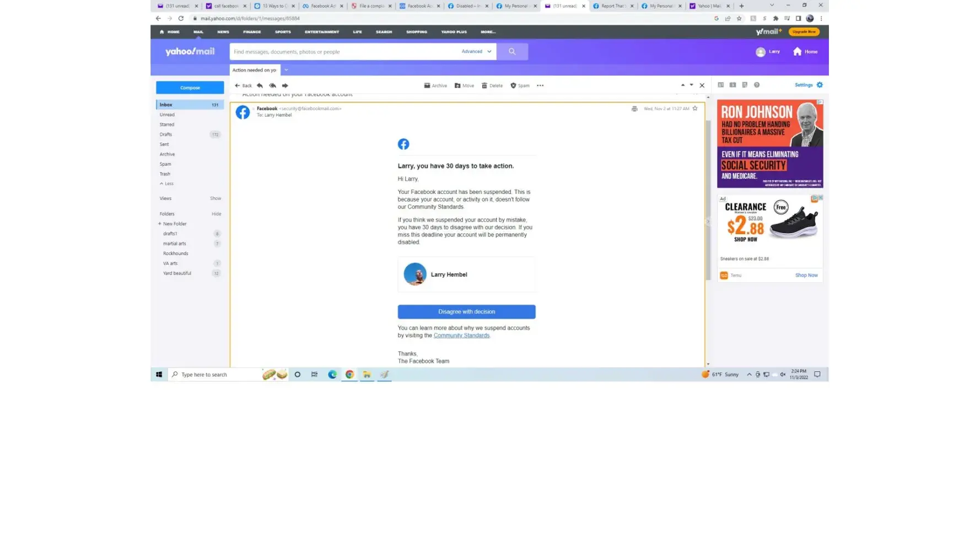The width and height of the screenshot is (980, 551).
Task: Open the more actions ellipsis menu
Action: pos(540,85)
